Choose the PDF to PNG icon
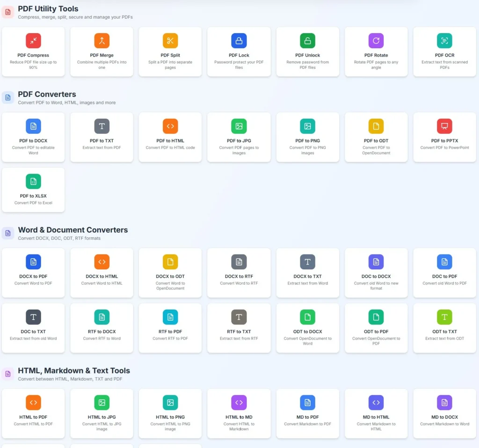The image size is (479, 448). pos(308,126)
